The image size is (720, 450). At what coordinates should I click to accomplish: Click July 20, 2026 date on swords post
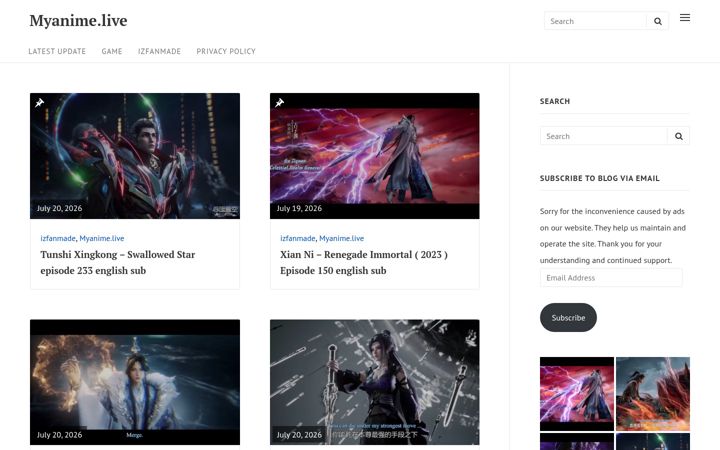(x=299, y=435)
